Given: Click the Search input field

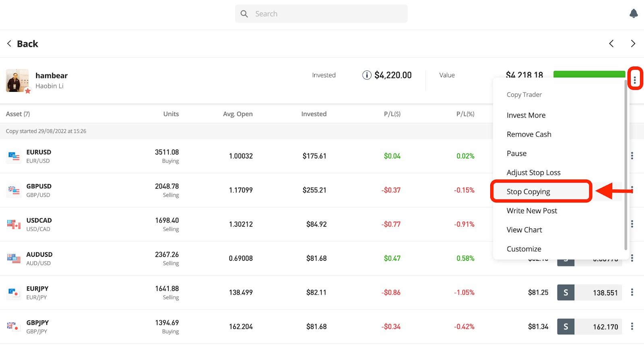Looking at the screenshot, I should point(321,14).
